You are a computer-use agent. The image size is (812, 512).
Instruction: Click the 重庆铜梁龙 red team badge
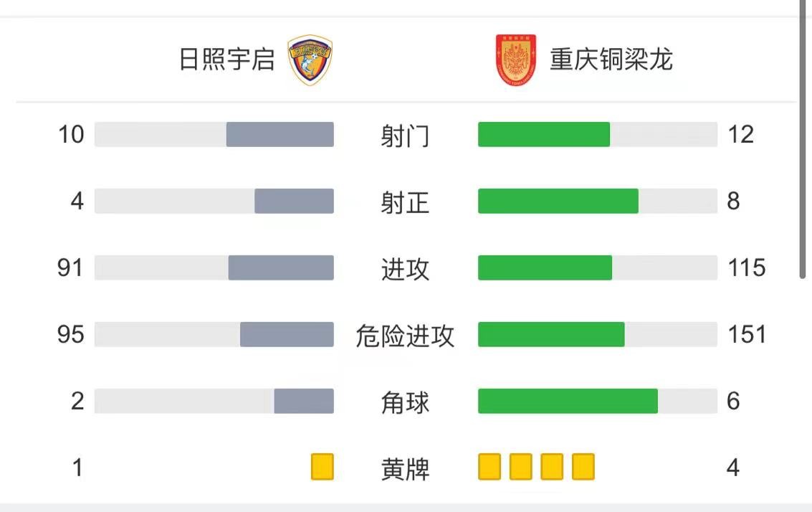(516, 60)
